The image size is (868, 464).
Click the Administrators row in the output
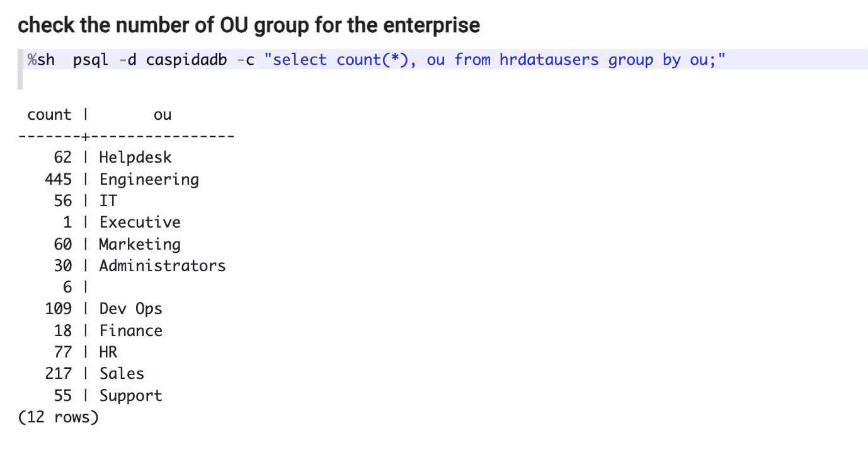pos(162,266)
